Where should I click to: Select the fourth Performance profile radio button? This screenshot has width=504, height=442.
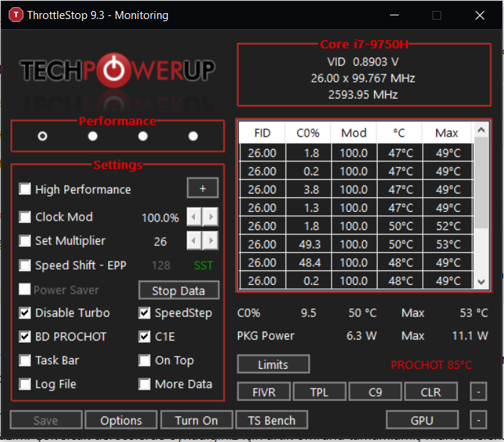tap(193, 137)
